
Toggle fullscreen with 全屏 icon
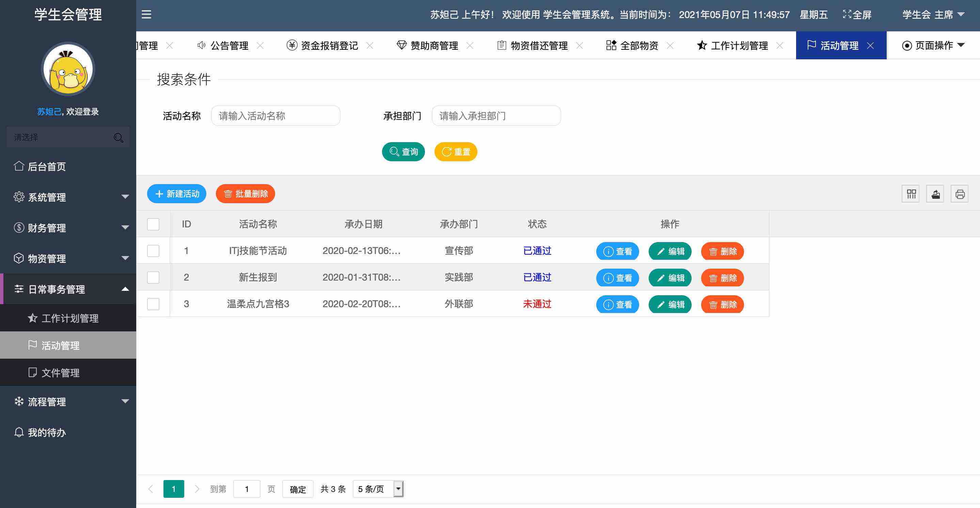point(857,15)
